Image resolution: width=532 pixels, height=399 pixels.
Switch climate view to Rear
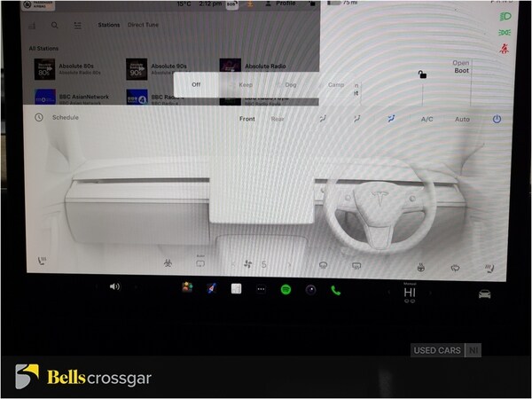(x=278, y=119)
